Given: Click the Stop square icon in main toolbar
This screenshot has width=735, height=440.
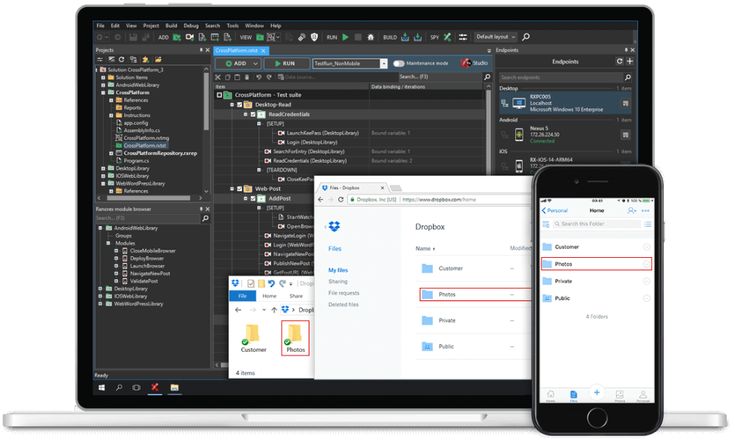Looking at the screenshot, I should 358,37.
